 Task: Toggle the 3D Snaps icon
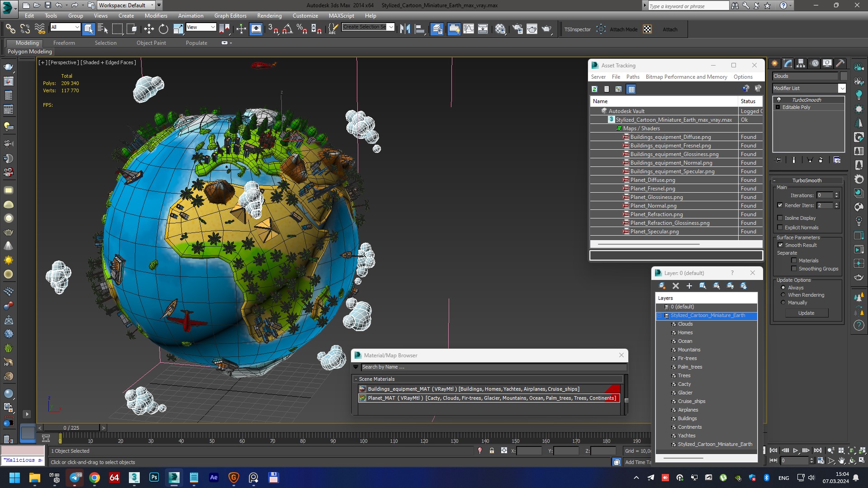273,29
